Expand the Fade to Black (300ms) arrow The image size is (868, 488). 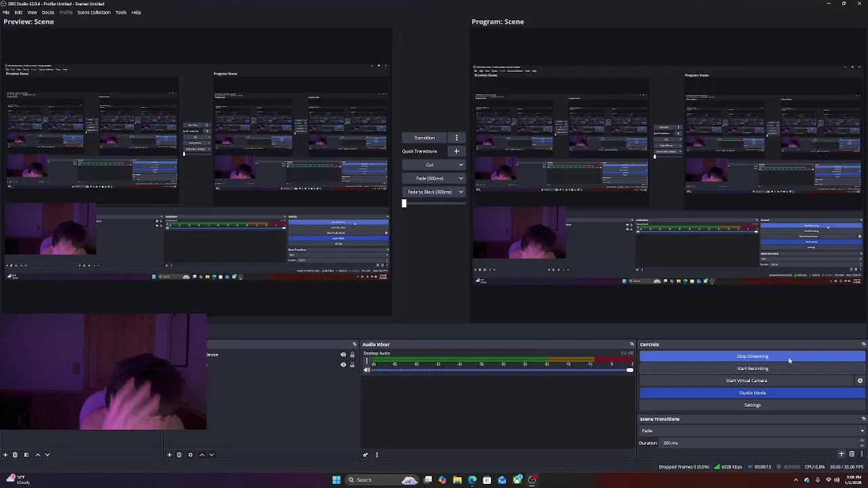[x=460, y=192]
